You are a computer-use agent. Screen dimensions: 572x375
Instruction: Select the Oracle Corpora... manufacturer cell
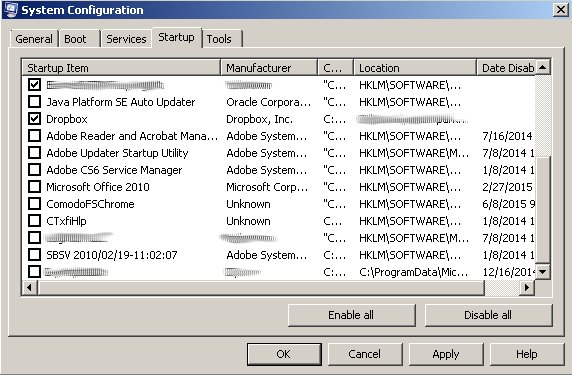click(268, 102)
